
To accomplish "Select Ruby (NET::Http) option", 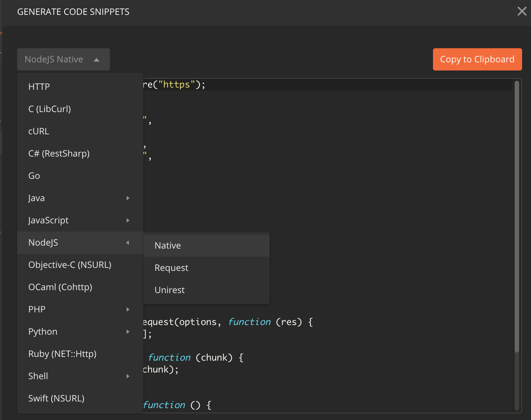I will tap(80, 354).
